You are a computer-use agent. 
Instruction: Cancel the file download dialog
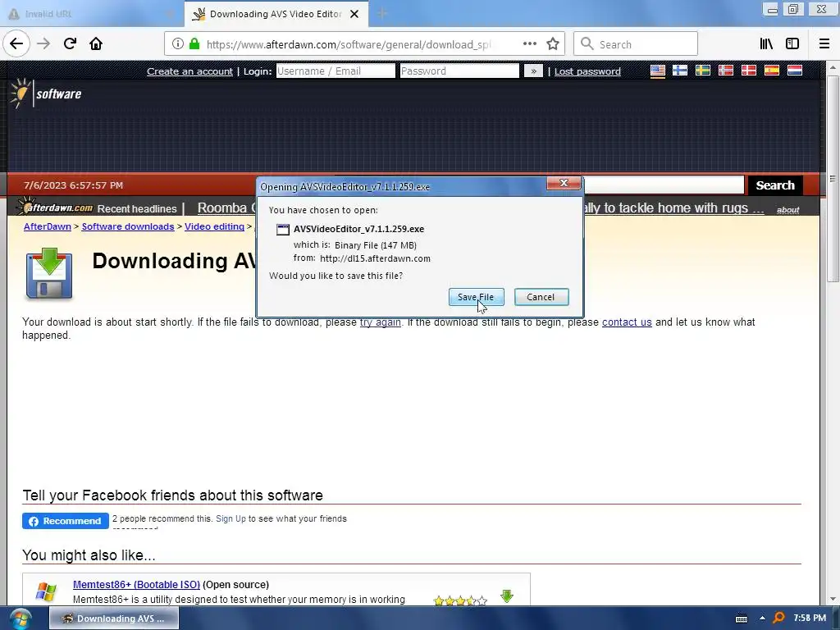click(x=541, y=297)
